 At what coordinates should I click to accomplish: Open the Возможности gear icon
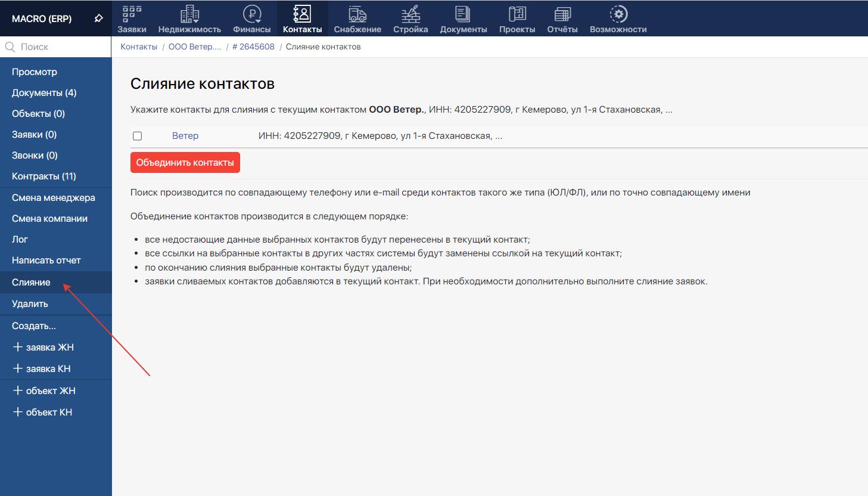[x=618, y=14]
